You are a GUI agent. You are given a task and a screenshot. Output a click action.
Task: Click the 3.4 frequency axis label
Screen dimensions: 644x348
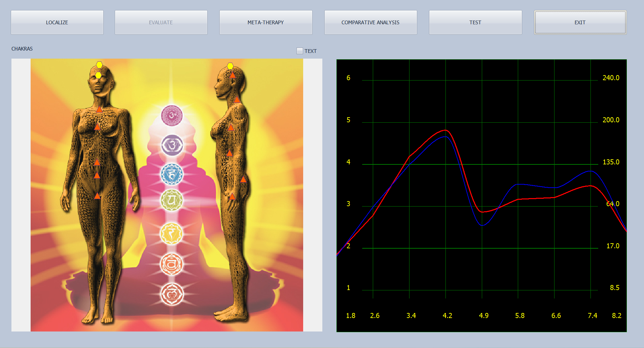[411, 316]
